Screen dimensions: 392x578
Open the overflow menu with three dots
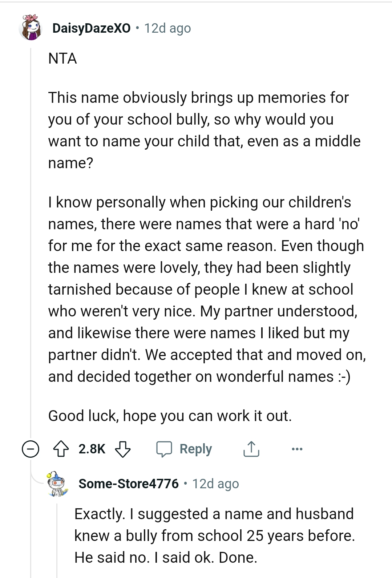(x=297, y=449)
